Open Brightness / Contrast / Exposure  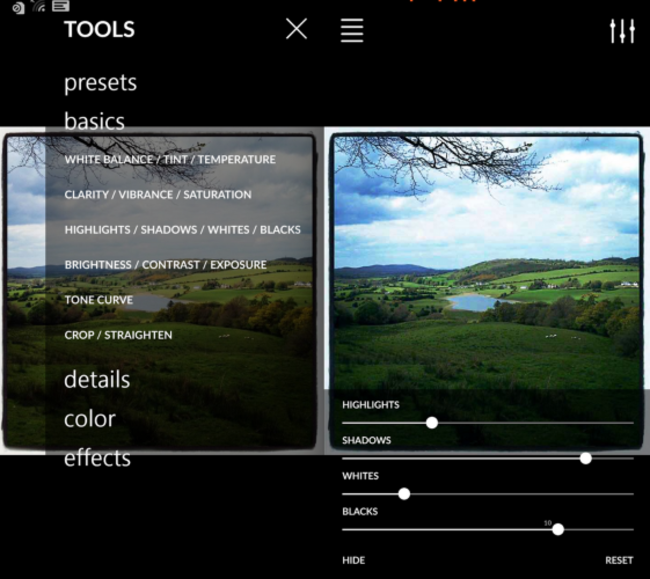coord(165,265)
